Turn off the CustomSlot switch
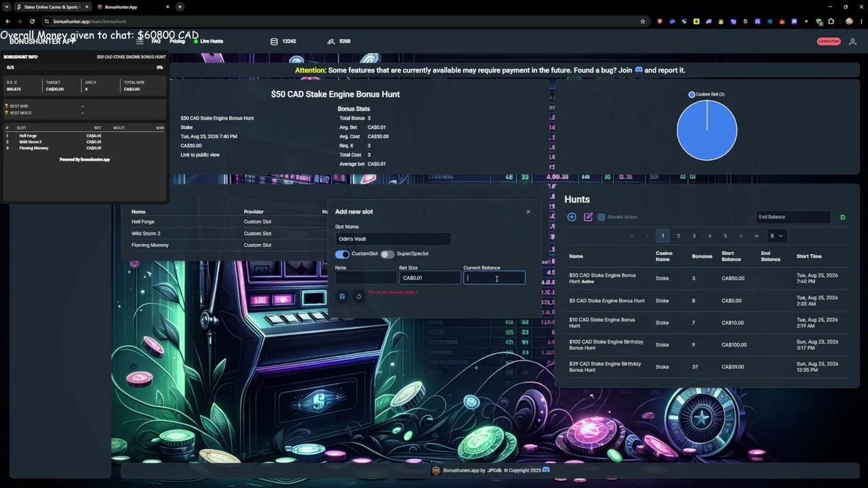Image resolution: width=868 pixels, height=488 pixels. 342,253
